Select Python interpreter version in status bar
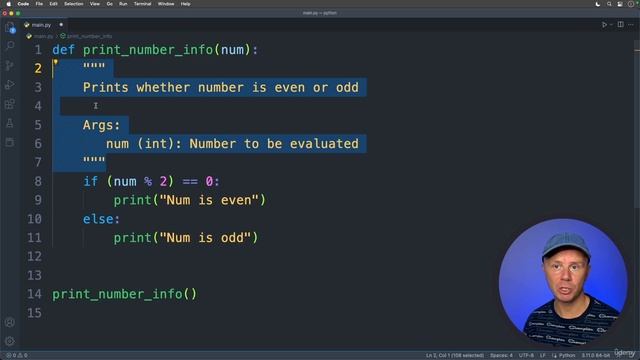The width and height of the screenshot is (640, 360). [596, 356]
